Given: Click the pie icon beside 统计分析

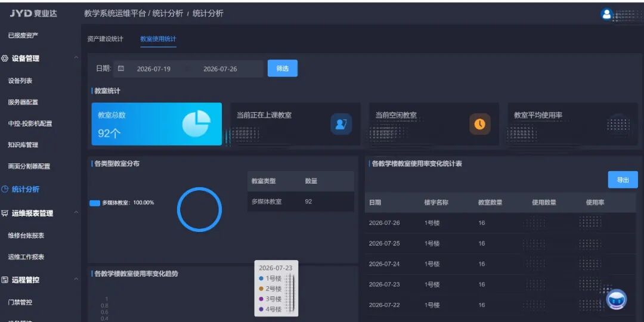Looking at the screenshot, I should point(5,190).
